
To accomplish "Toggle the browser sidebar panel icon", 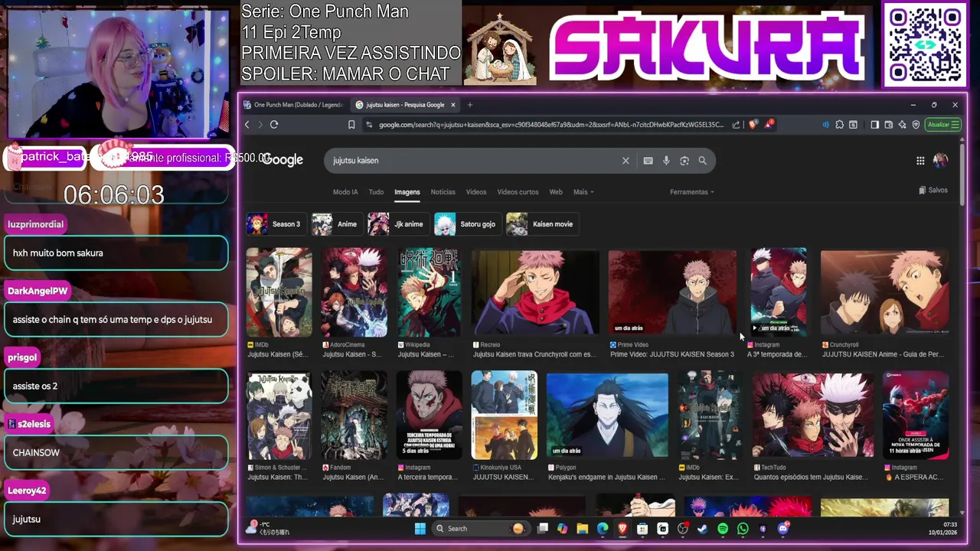I will coord(874,125).
